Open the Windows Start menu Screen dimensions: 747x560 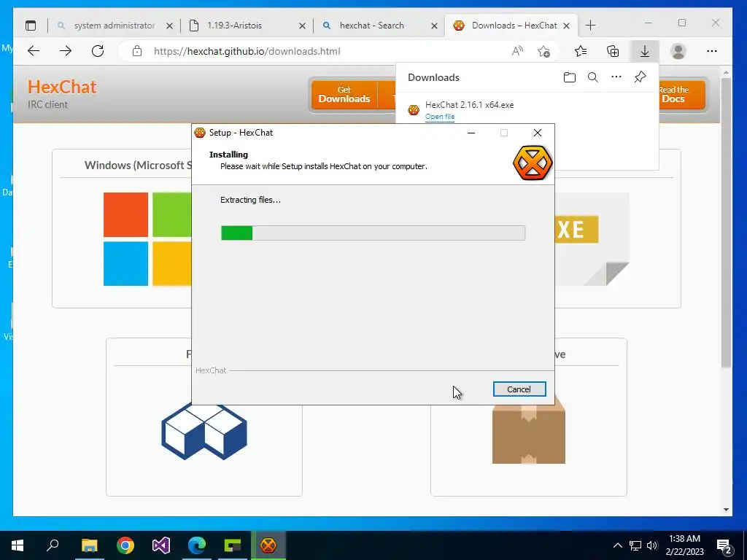18,545
